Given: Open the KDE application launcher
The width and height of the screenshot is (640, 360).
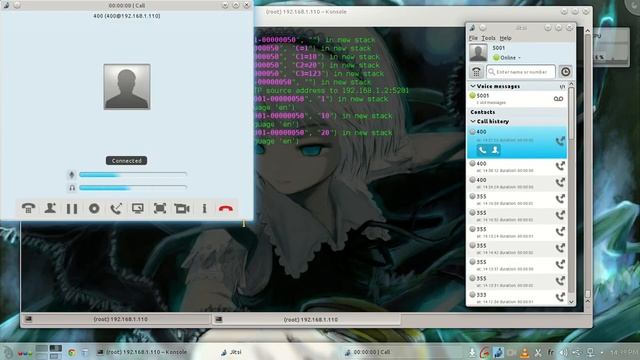Looking at the screenshot, I should 7,352.
